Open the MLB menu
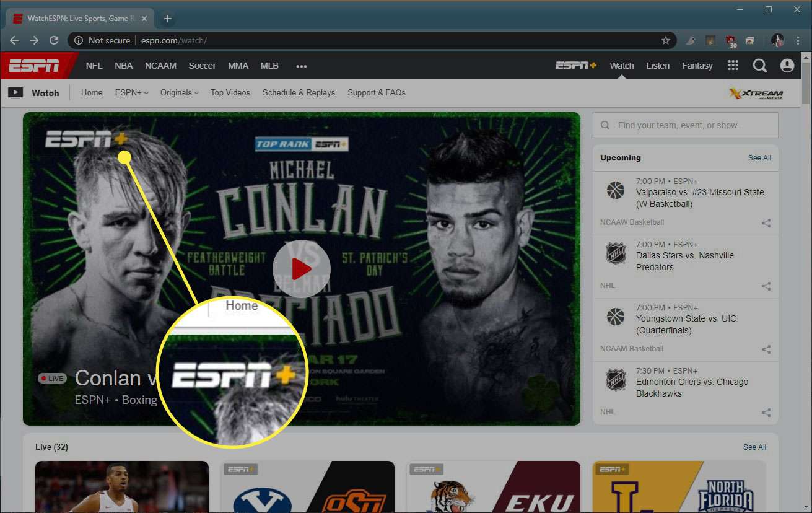 [269, 66]
